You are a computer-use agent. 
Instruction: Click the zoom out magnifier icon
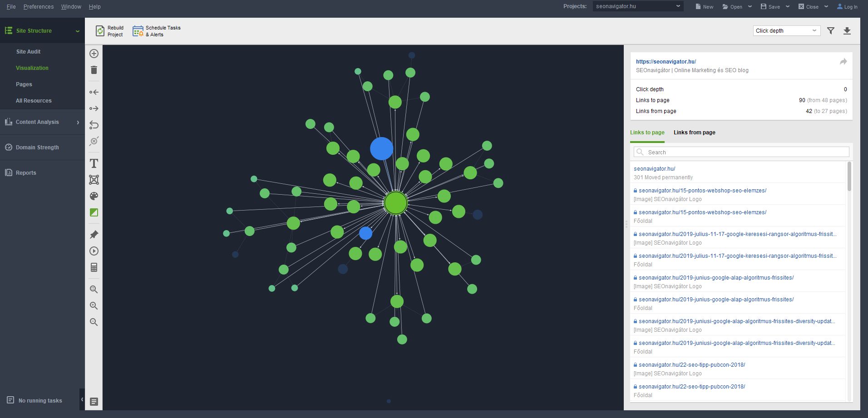coord(94,322)
